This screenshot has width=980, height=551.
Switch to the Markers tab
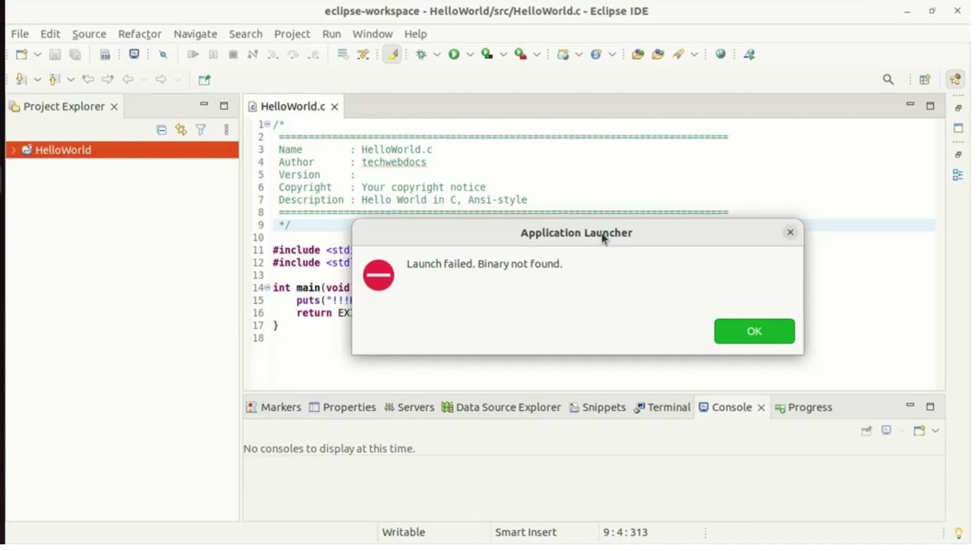[x=273, y=408]
